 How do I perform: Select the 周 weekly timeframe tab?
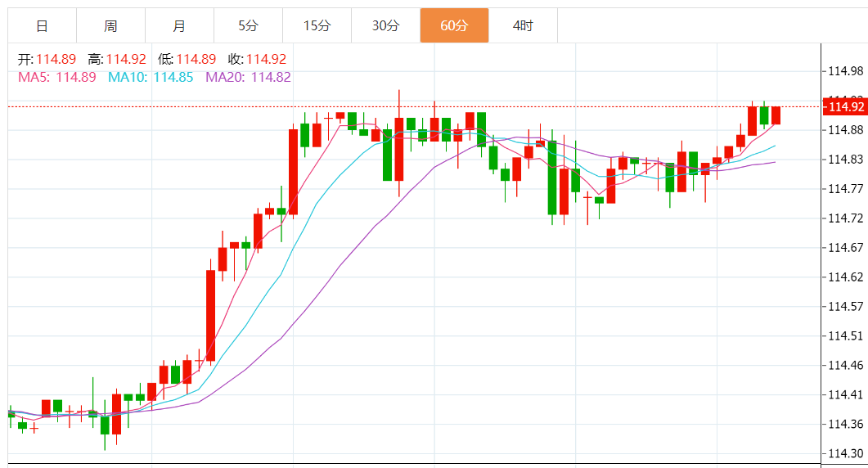110,25
